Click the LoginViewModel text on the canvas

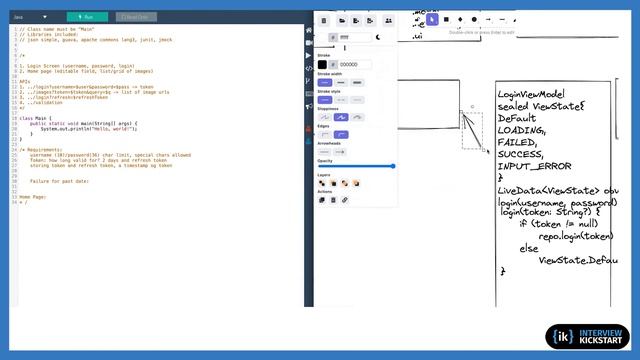click(x=531, y=94)
